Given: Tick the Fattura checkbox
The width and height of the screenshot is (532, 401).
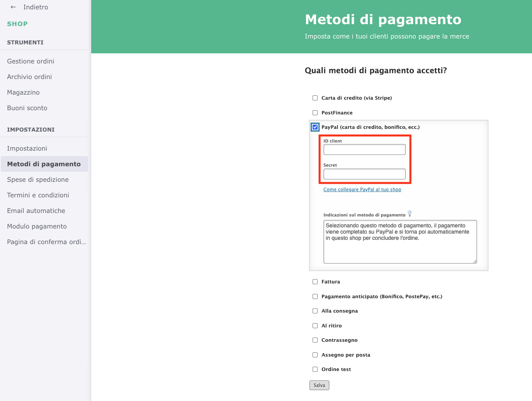Looking at the screenshot, I should coord(315,282).
